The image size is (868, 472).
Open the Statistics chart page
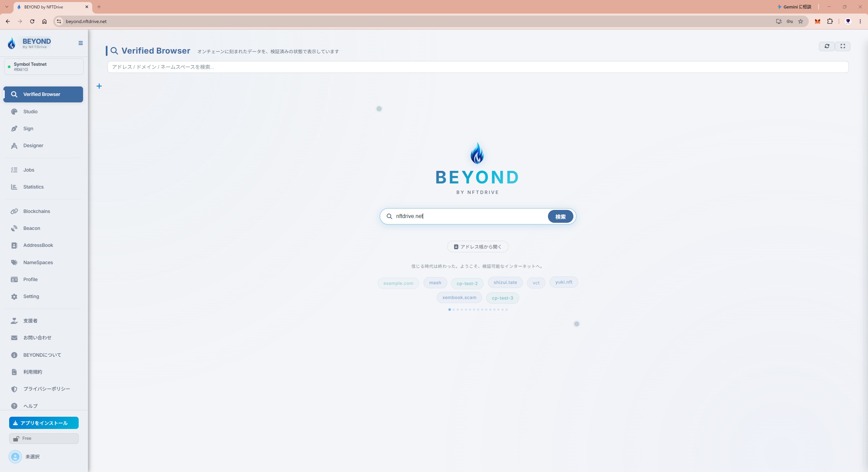coord(43,187)
